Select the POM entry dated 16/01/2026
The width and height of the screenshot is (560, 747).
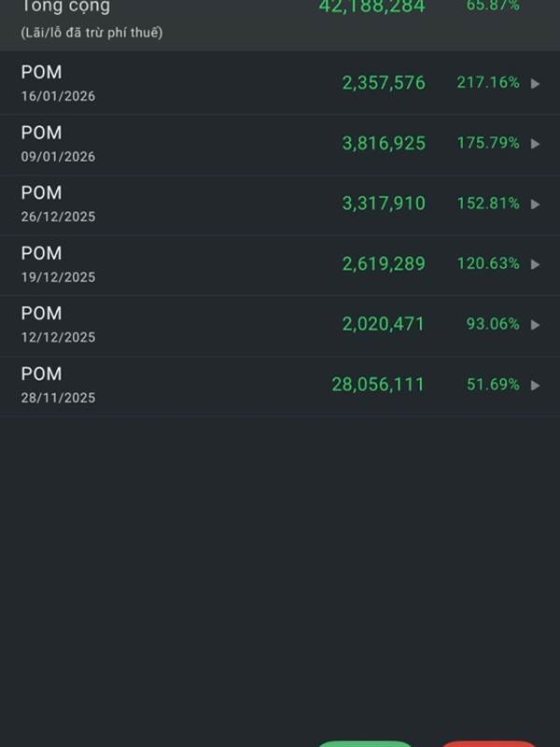[x=58, y=83]
